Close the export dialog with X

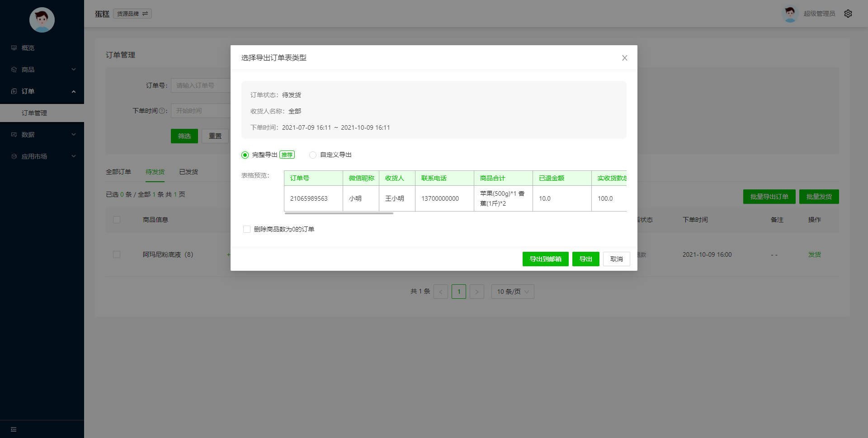pyautogui.click(x=624, y=58)
